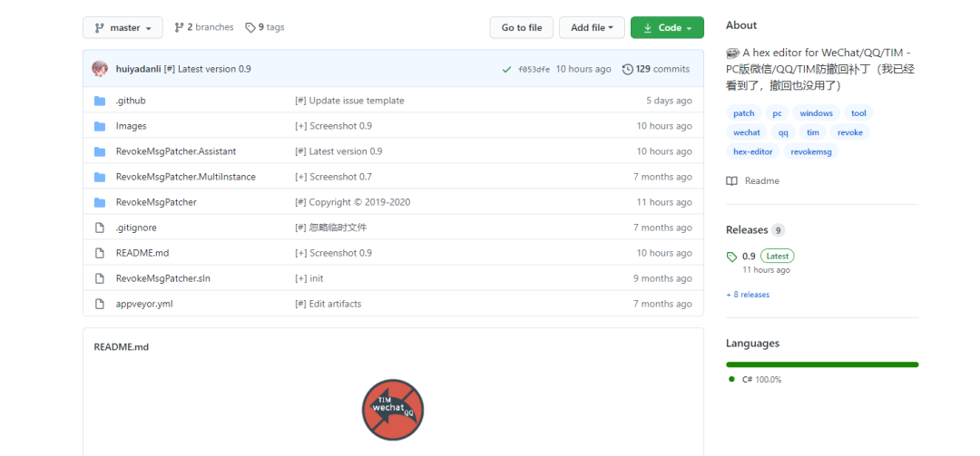Image resolution: width=980 pixels, height=456 pixels.
Task: Select the tim topic tag
Action: pos(813,132)
